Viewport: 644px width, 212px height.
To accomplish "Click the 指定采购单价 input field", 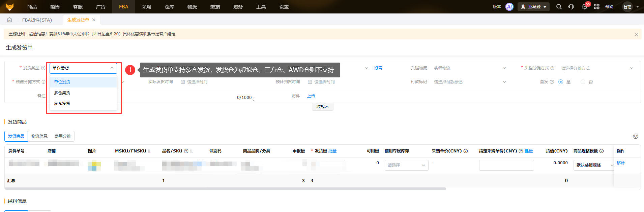I will (x=506, y=165).
